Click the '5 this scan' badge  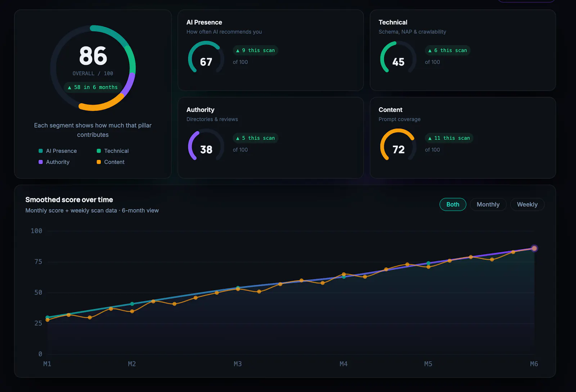[x=255, y=138]
